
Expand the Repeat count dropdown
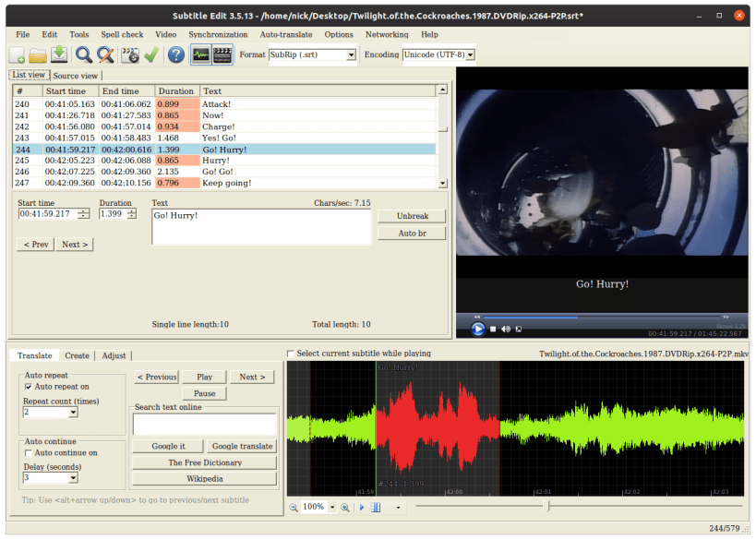click(73, 413)
